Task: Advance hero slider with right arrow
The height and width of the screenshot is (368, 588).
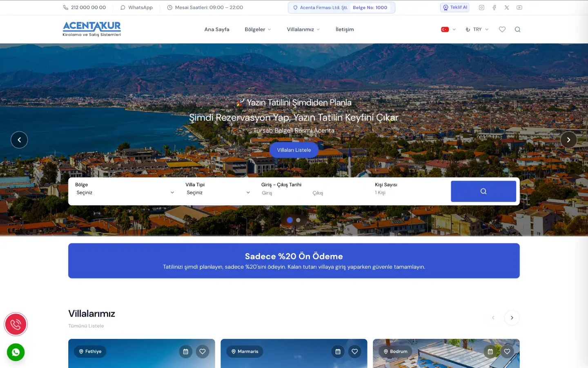Action: [x=568, y=140]
